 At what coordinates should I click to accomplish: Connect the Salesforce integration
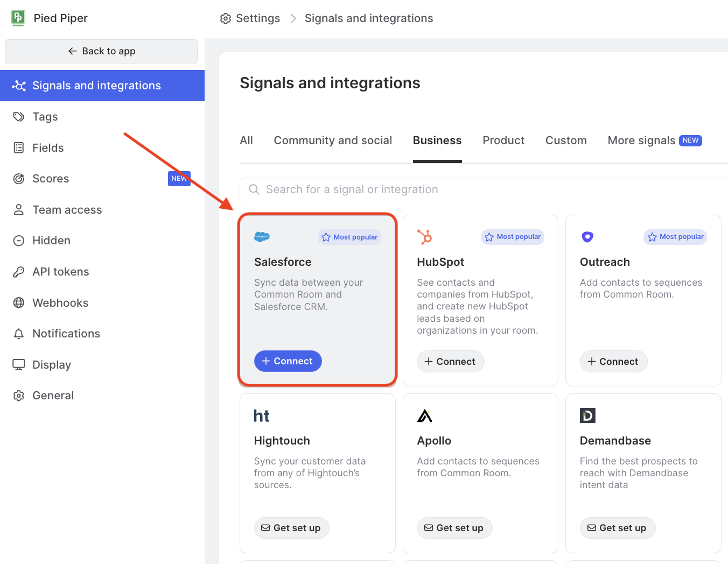pyautogui.click(x=288, y=361)
